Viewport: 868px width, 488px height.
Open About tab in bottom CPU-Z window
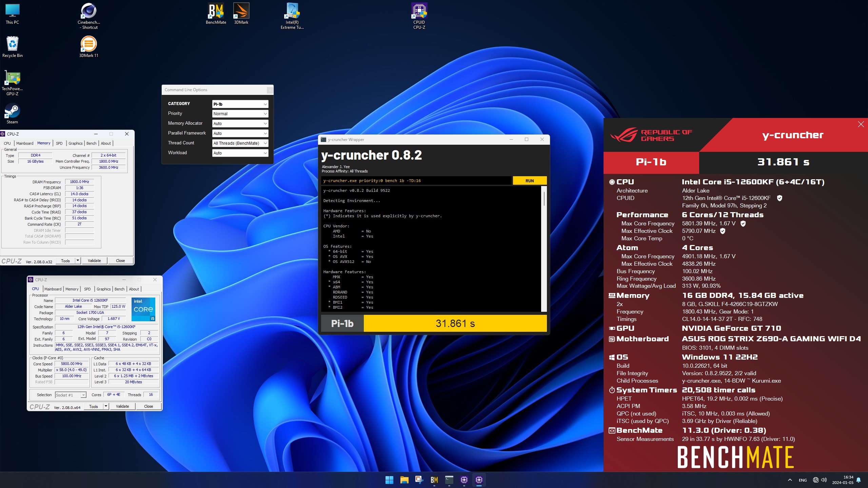tap(134, 289)
